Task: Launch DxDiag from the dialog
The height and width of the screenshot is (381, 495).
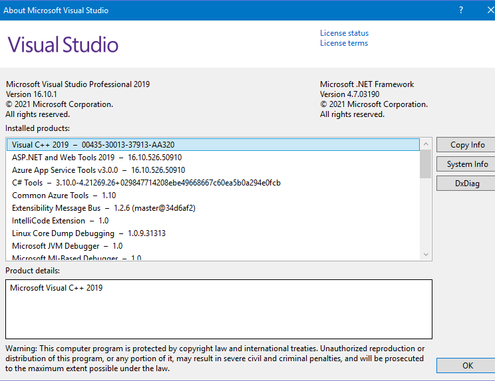Action: (x=466, y=183)
